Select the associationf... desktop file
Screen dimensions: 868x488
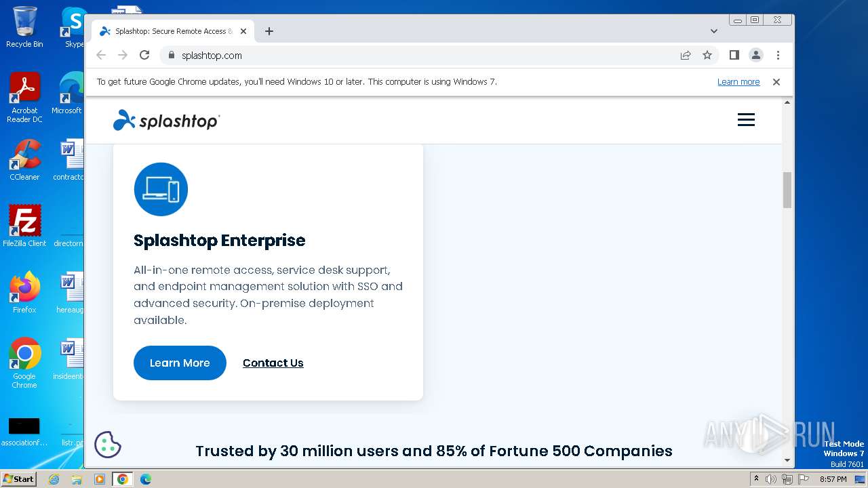point(24,432)
